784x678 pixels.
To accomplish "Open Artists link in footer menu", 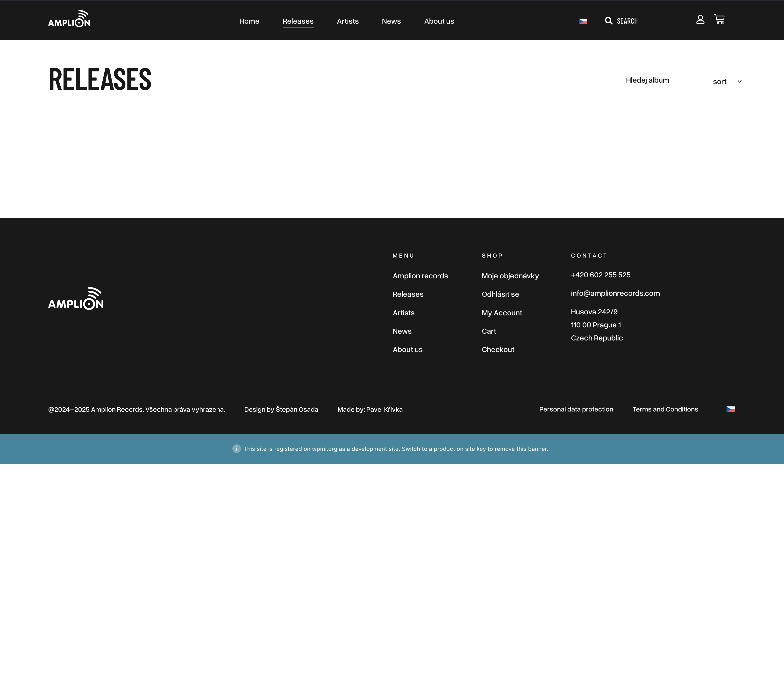I will point(403,313).
